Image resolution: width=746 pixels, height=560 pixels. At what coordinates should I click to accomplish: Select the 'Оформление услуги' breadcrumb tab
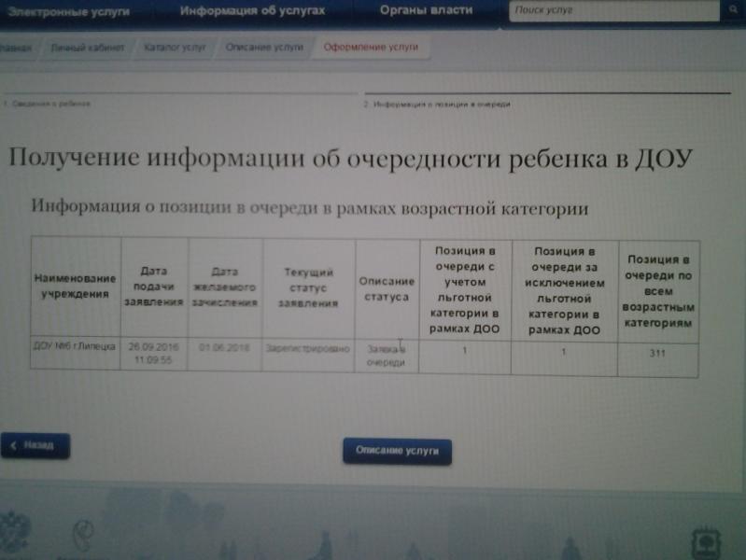click(x=370, y=47)
